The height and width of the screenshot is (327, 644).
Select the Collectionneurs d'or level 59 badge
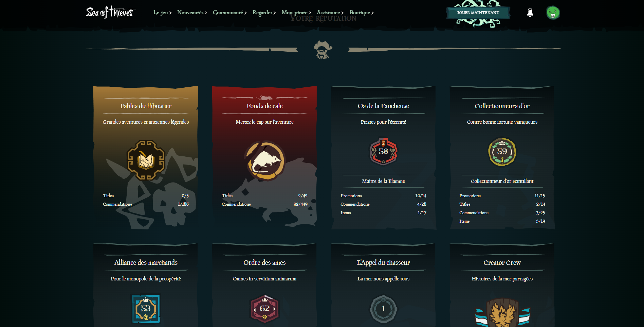pos(502,152)
